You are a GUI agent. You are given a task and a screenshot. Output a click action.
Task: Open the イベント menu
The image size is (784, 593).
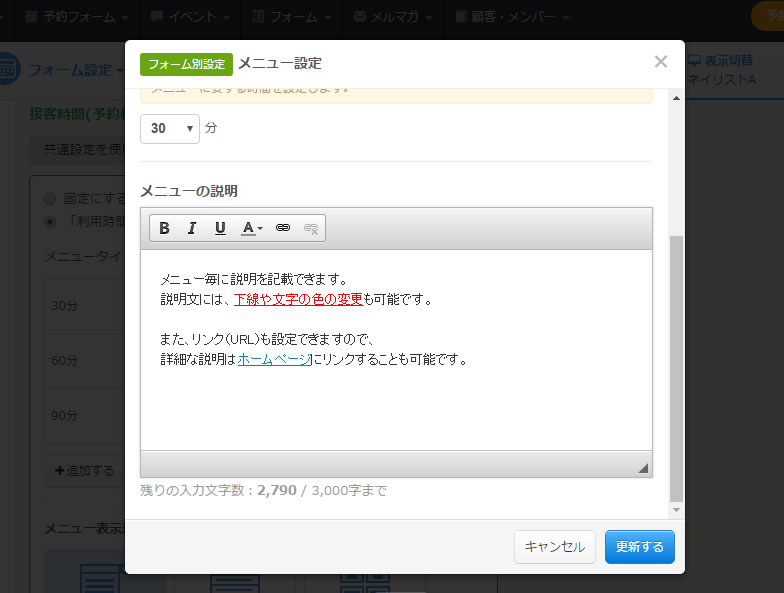point(191,17)
